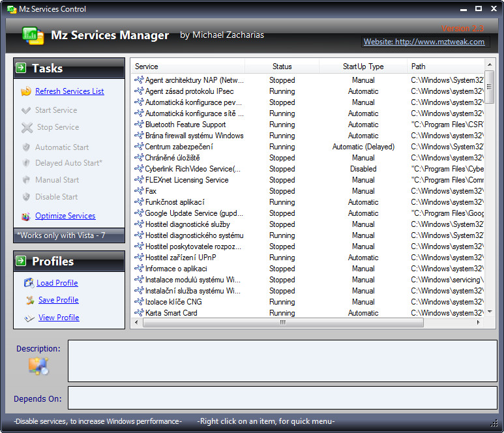The width and height of the screenshot is (504, 433).
Task: Click the service icon beside Centrum zabezpečení
Action: point(139,147)
